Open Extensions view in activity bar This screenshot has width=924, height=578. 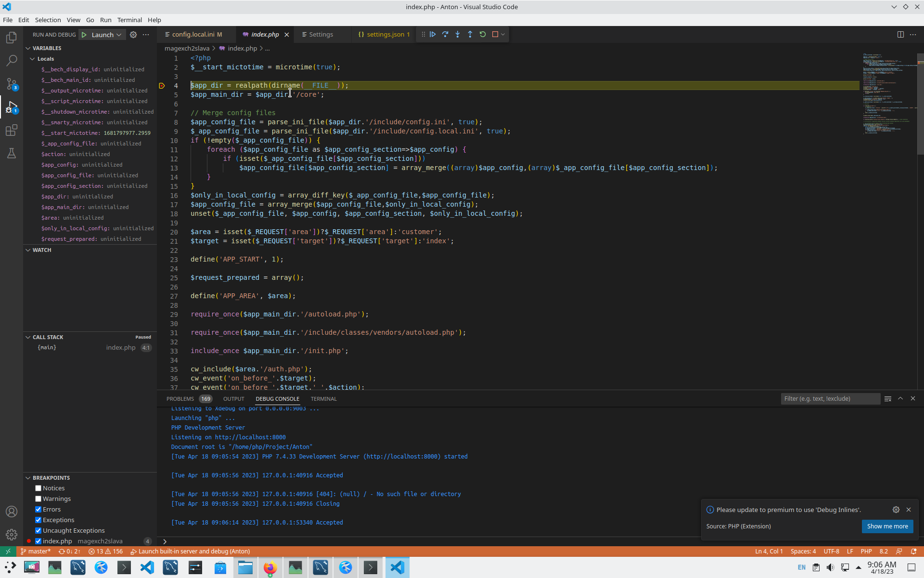click(x=12, y=130)
